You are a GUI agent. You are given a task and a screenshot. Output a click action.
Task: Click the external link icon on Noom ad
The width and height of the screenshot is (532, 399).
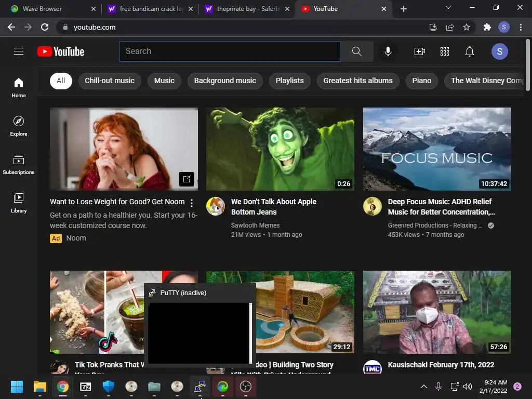coord(187,179)
